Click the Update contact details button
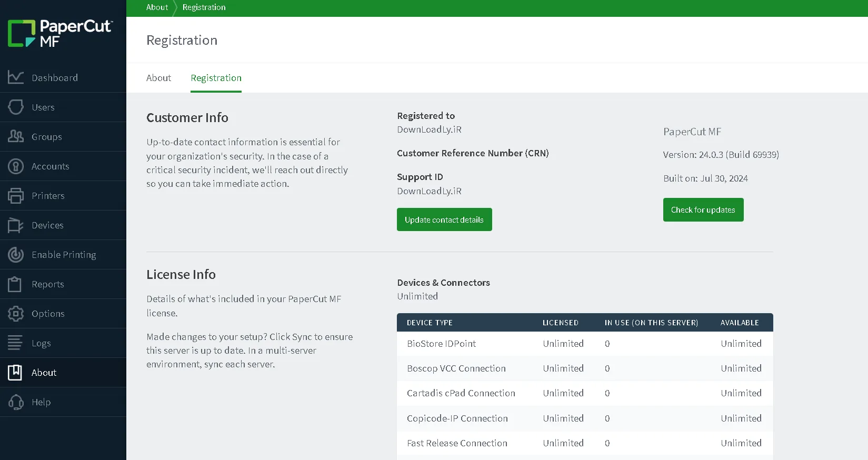The image size is (868, 460). tap(444, 219)
